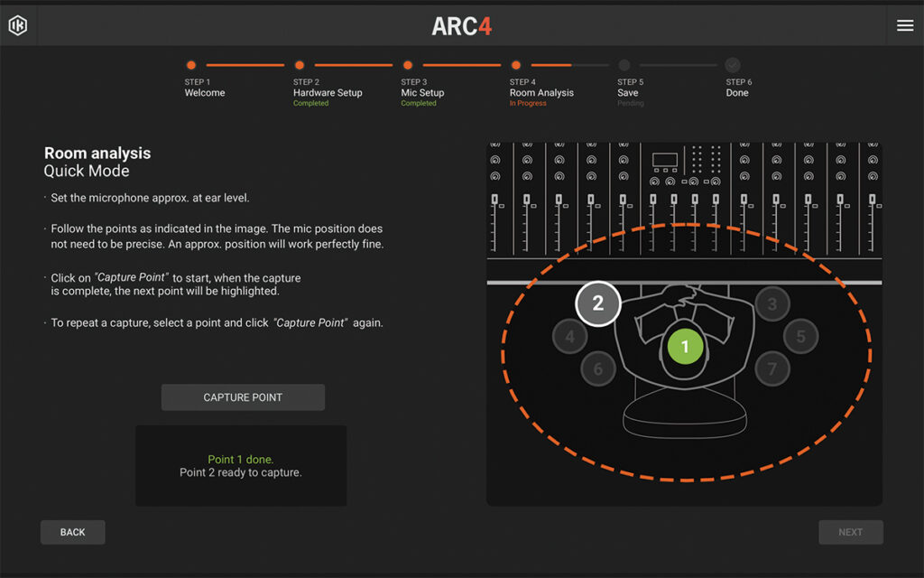This screenshot has width=924, height=578.
Task: Select highlighted capture point 2
Action: (598, 303)
